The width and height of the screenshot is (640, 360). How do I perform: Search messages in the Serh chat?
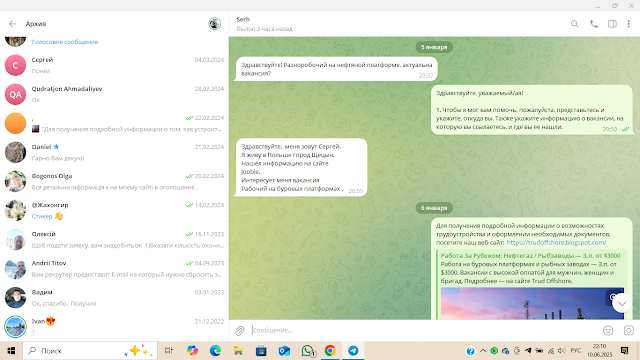pos(575,24)
